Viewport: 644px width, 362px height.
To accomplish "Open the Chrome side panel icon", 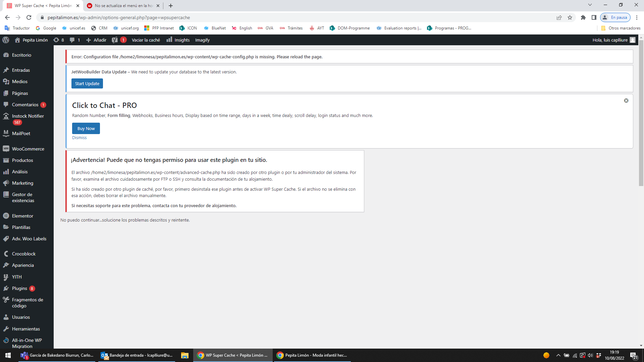I will point(594,17).
